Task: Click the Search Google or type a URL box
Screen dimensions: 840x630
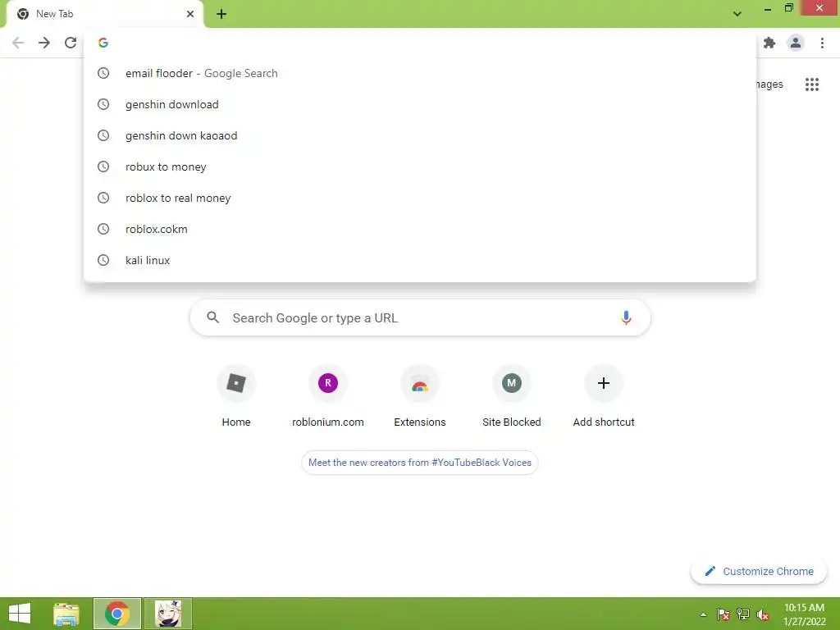Action: pyautogui.click(x=420, y=317)
